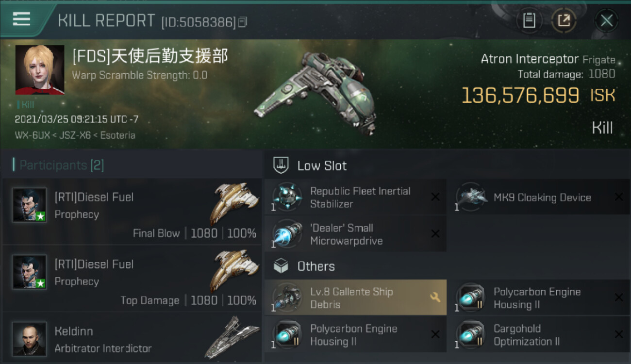Open the hamburger menu icon

tap(21, 19)
